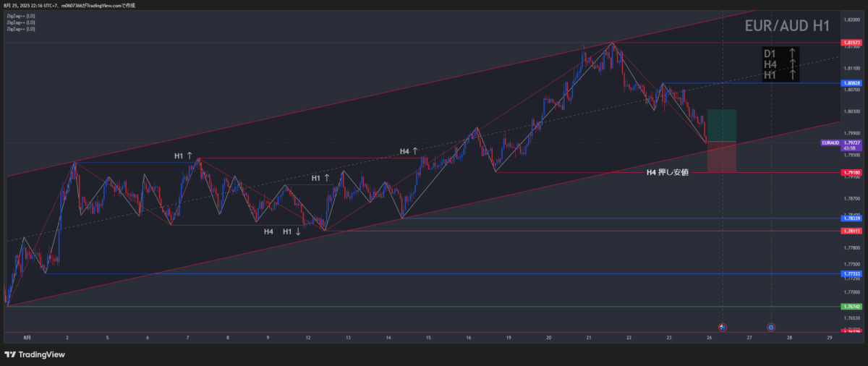Viewport: 868px width, 366px height.
Task: Click the red 1.78111 price label
Action: [x=851, y=231]
